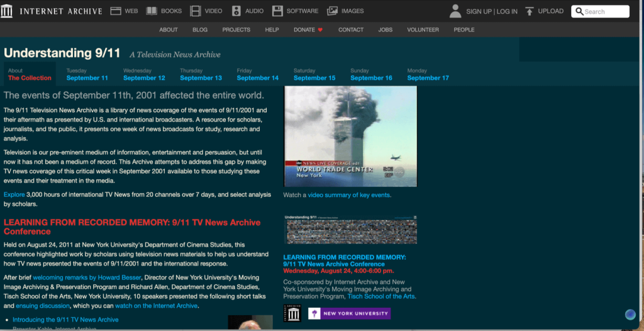Open welcoming remarks by Howard Besser link
The image size is (644, 331).
87,278
